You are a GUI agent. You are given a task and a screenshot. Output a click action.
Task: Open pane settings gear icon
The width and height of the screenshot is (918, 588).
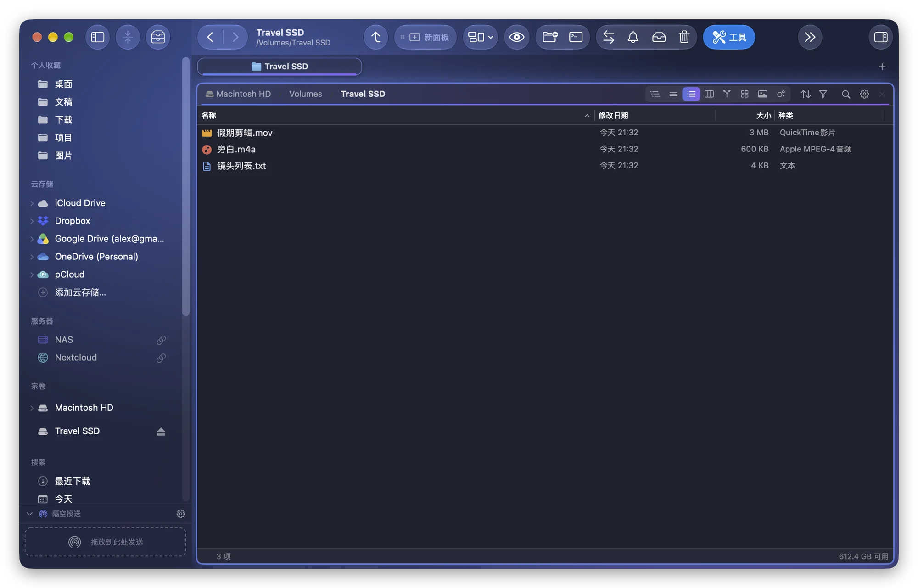pos(864,94)
